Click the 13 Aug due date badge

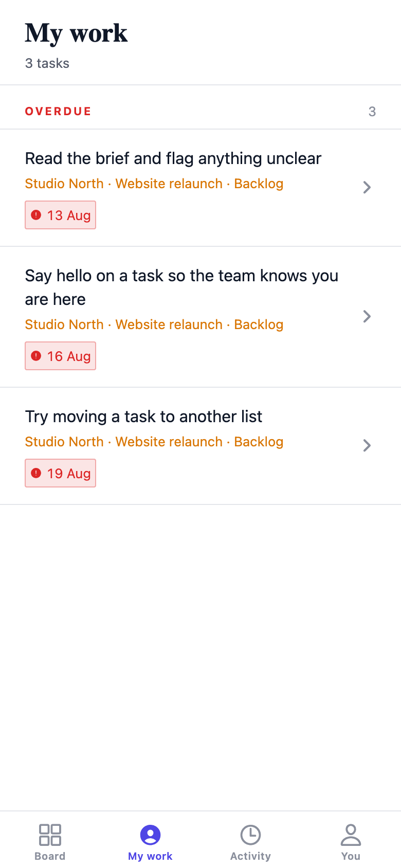click(x=61, y=215)
